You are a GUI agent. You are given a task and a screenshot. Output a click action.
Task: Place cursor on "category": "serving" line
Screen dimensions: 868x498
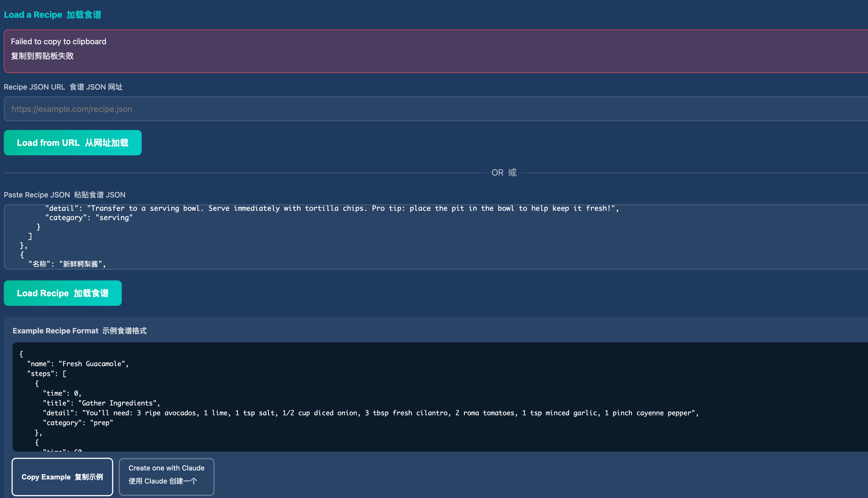click(89, 218)
